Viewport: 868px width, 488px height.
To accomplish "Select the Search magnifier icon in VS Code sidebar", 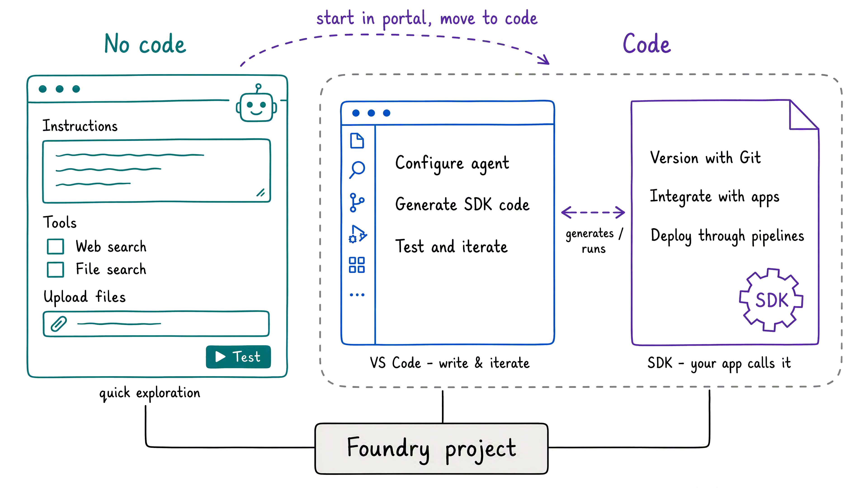I will tap(357, 170).
